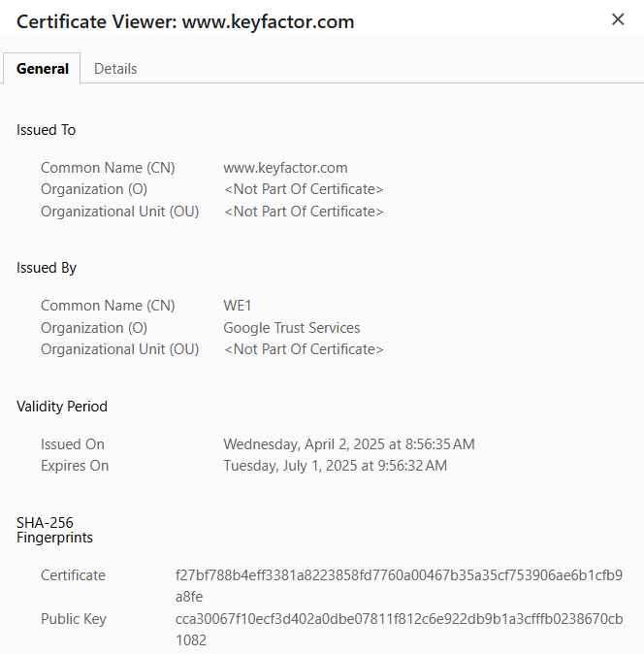Click the Expires On label
Screen dimensions: 644x654
75,466
